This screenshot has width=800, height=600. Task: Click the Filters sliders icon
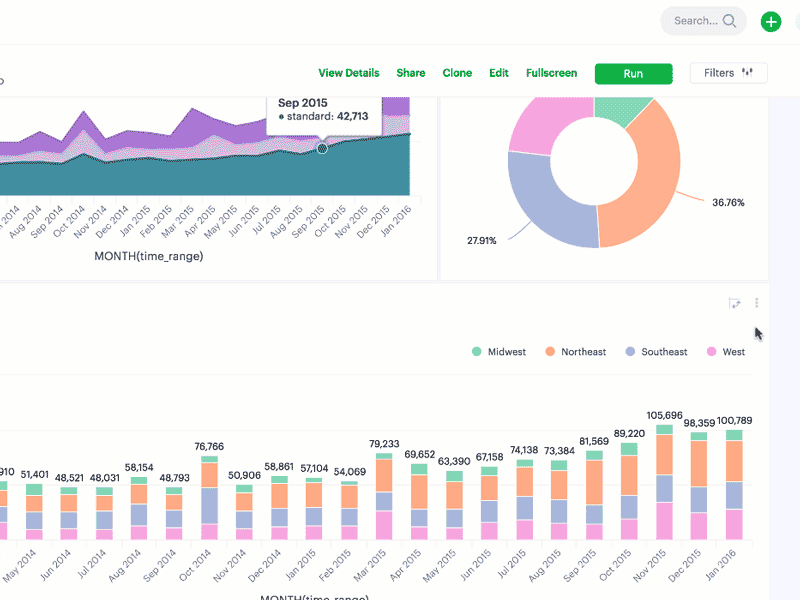point(747,72)
